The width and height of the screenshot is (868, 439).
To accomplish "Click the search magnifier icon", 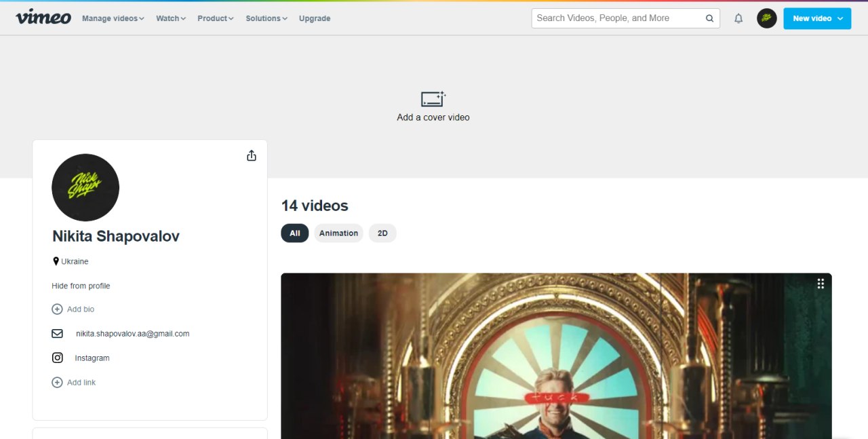I will click(709, 18).
